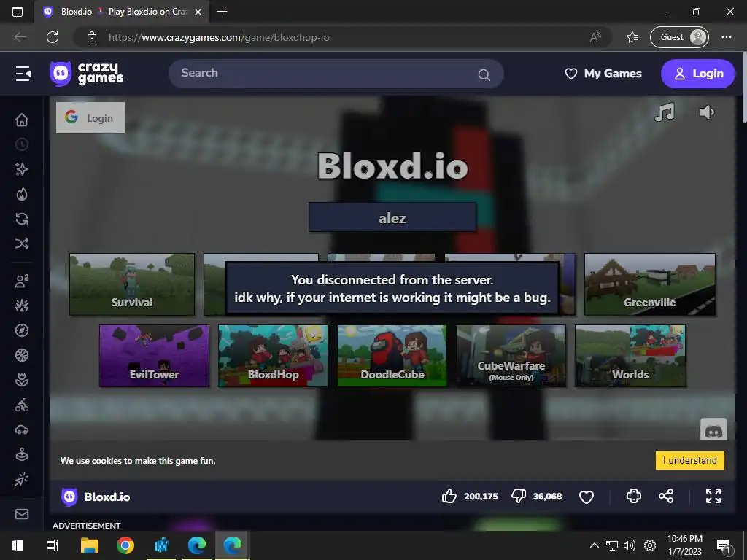Viewport: 747px width, 560px height.
Task: Click the puzzle-piece icon in the game bar
Action: [634, 496]
